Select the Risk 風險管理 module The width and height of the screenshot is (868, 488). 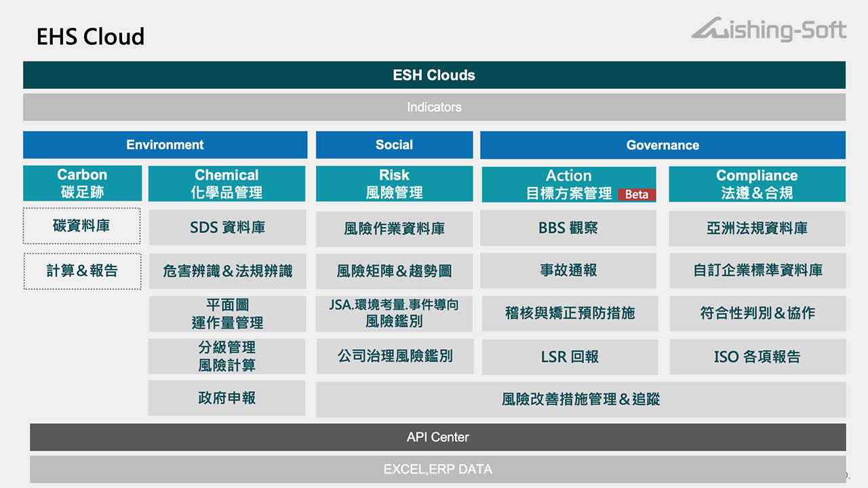click(x=394, y=183)
